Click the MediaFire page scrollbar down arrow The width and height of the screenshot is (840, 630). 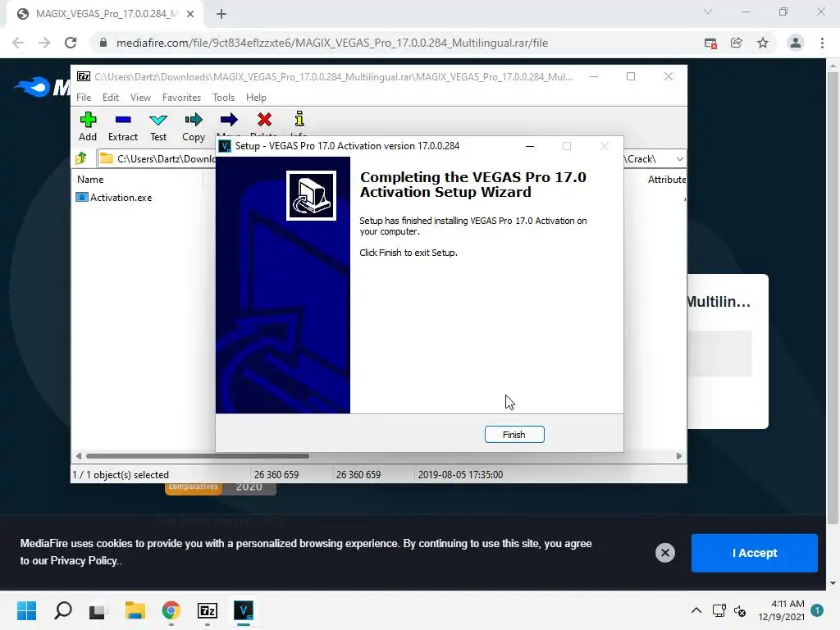tap(833, 583)
